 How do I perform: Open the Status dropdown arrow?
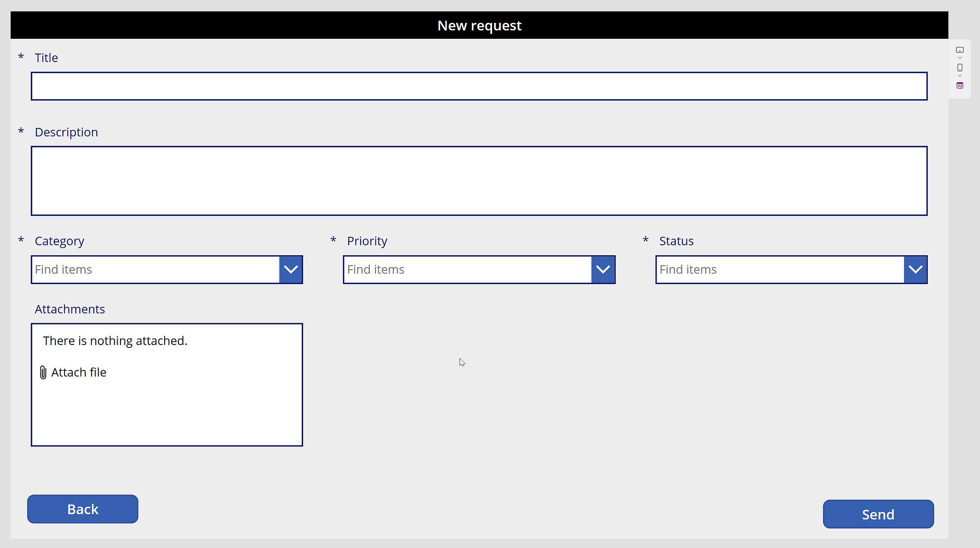tap(915, 270)
